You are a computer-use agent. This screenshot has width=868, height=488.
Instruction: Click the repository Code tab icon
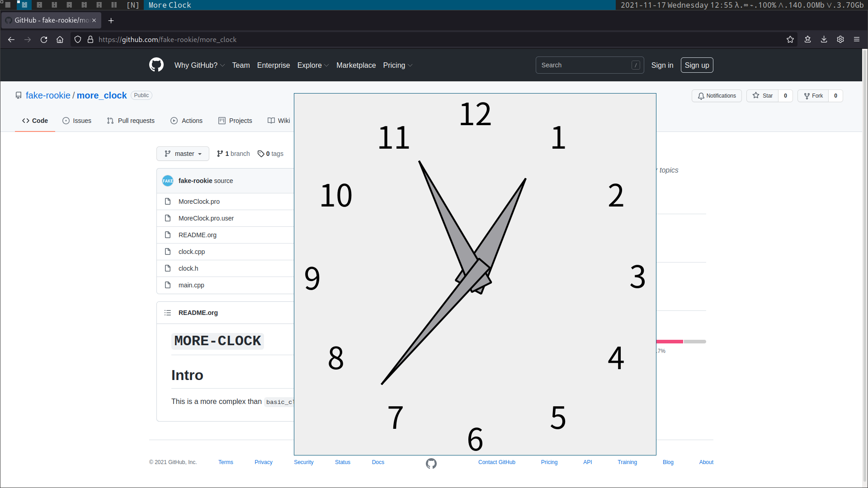(x=26, y=120)
